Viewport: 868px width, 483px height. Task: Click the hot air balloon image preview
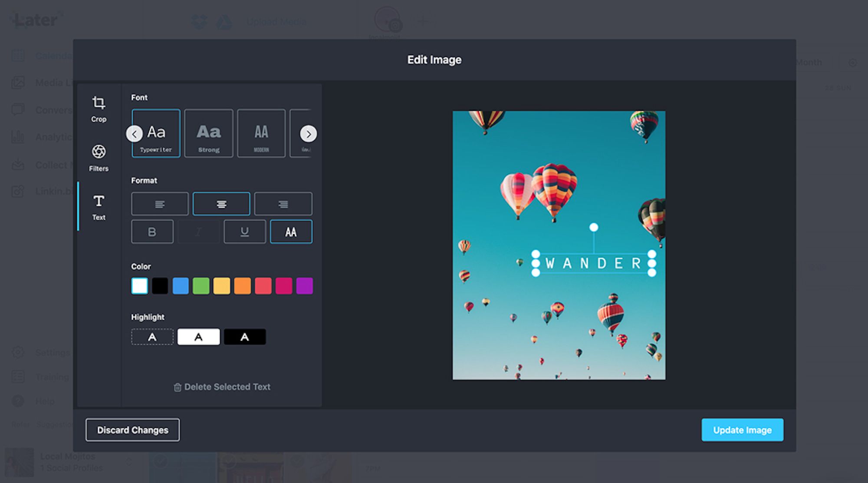[x=559, y=245]
